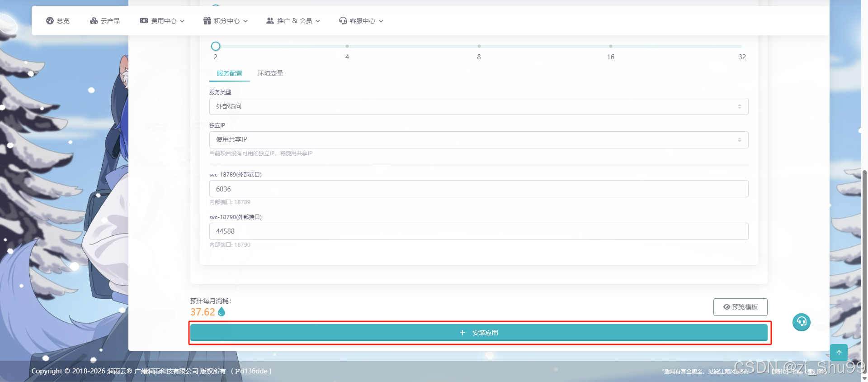This screenshot has width=868, height=382.
Task: Set the slider to the 8 mark
Action: 479,46
